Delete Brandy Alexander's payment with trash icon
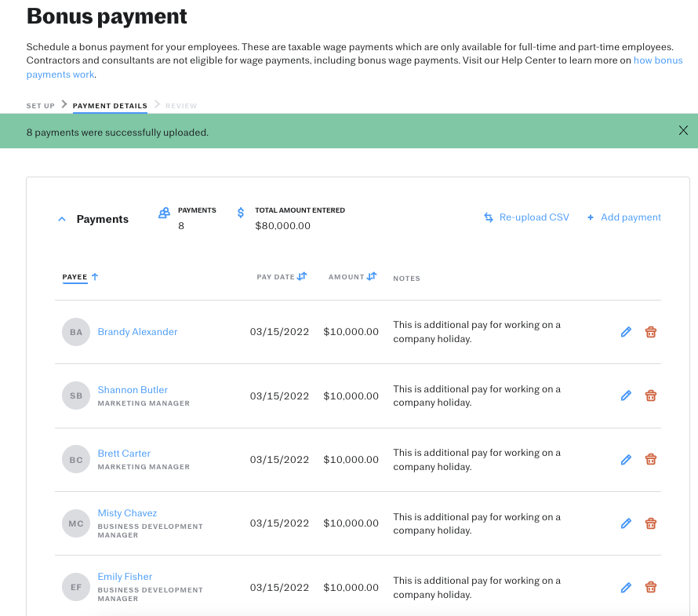Viewport: 698px width, 616px height. 650,332
